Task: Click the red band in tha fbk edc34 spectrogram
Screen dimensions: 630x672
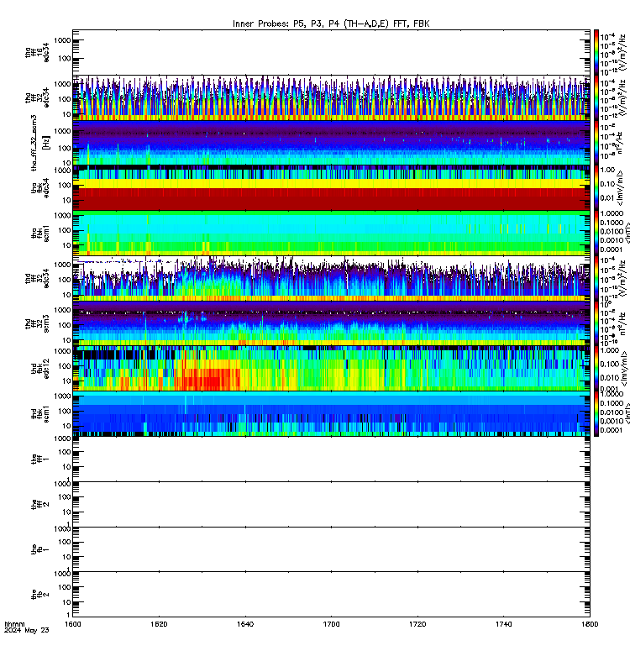Action: [x=331, y=199]
